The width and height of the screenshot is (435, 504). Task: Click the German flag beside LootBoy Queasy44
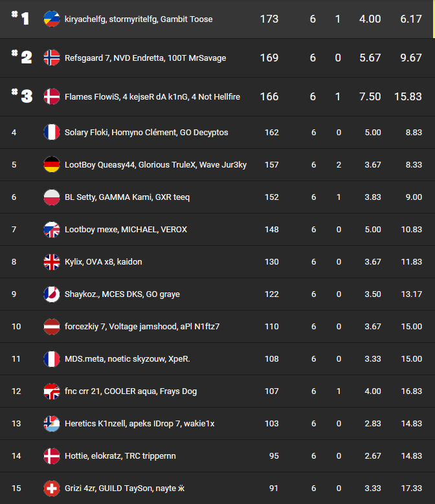pos(51,164)
